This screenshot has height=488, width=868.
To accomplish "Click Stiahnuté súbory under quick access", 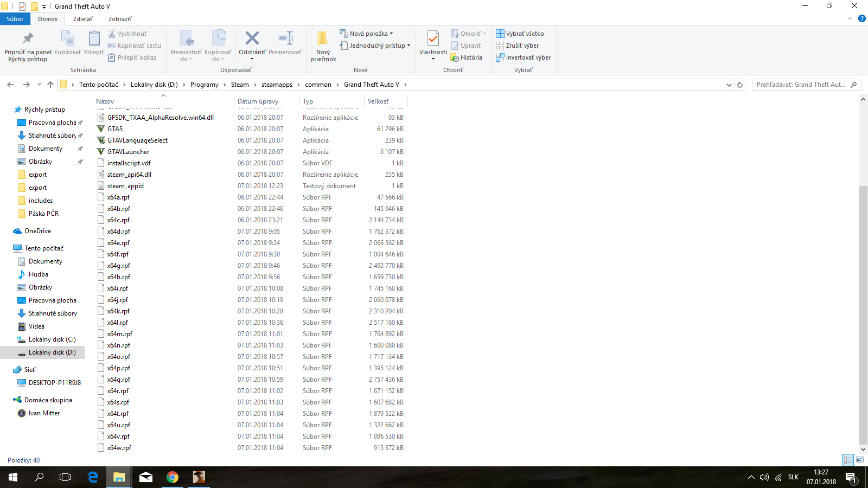I will 53,136.
